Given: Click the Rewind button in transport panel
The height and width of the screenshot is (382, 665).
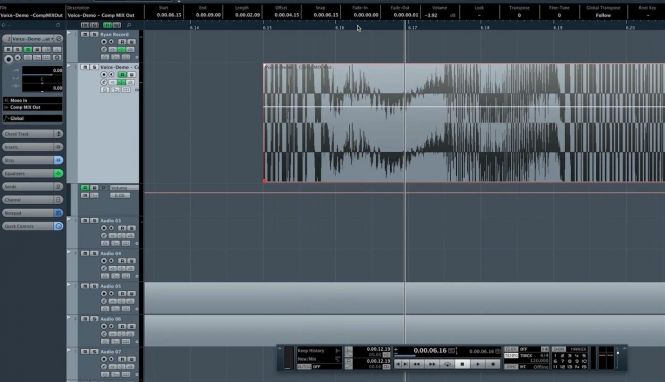Looking at the screenshot, I should [x=417, y=364].
